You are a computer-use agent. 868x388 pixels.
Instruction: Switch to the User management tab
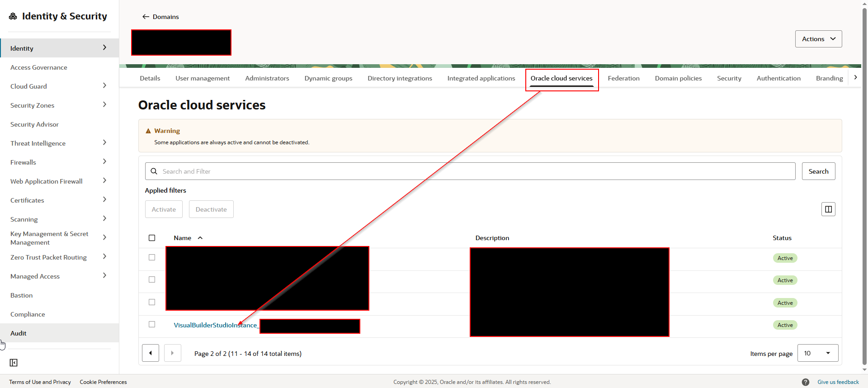203,78
